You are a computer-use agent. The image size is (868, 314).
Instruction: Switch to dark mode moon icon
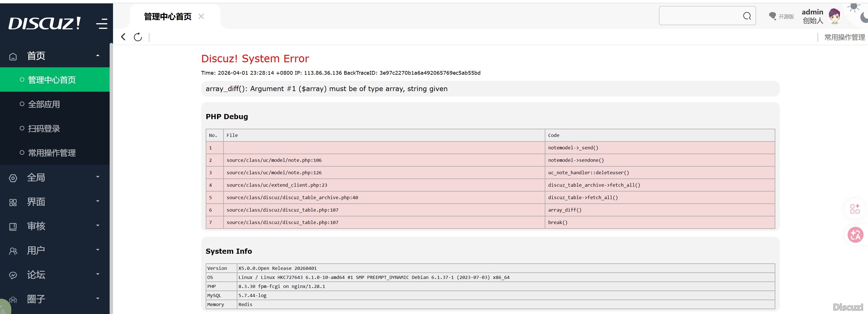pyautogui.click(x=864, y=17)
